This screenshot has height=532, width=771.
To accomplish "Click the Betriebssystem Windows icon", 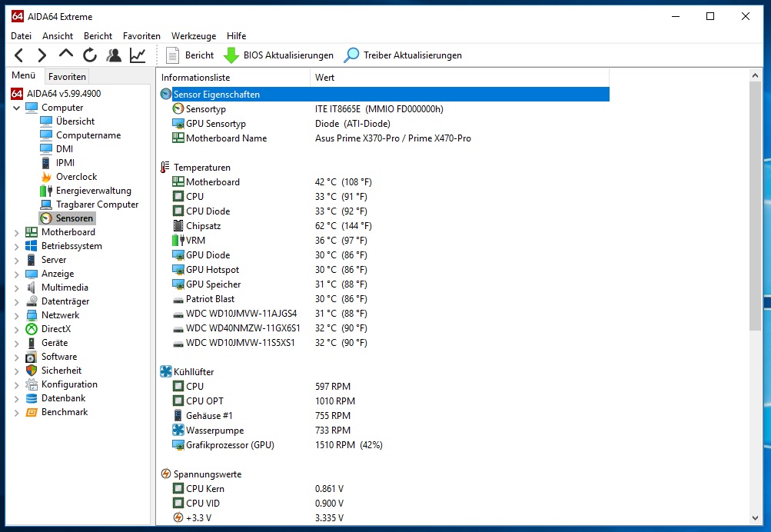I will pyautogui.click(x=32, y=246).
